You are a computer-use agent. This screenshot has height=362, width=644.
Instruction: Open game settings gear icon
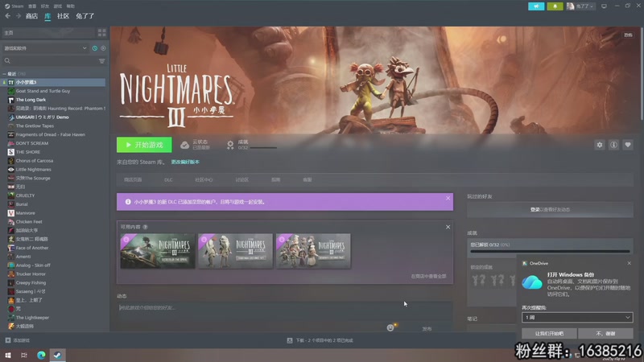point(600,145)
